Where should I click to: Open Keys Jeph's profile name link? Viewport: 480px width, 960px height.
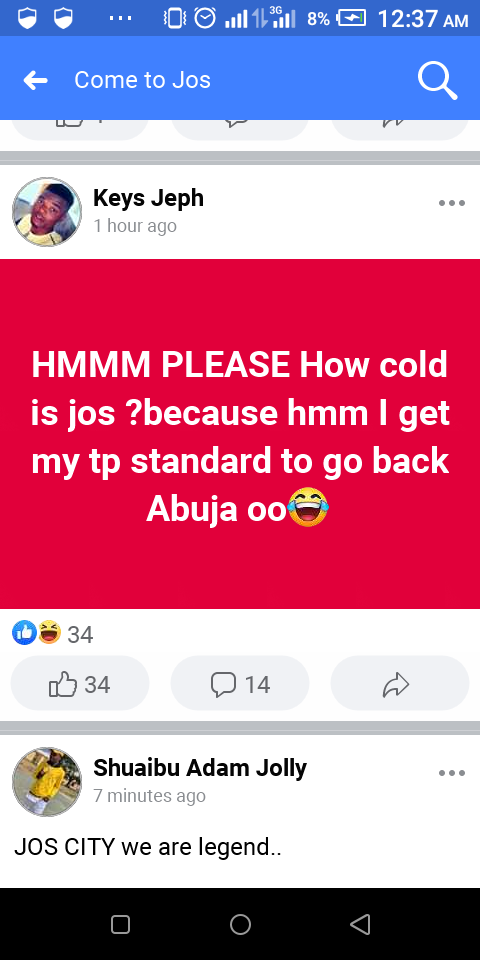click(x=148, y=198)
